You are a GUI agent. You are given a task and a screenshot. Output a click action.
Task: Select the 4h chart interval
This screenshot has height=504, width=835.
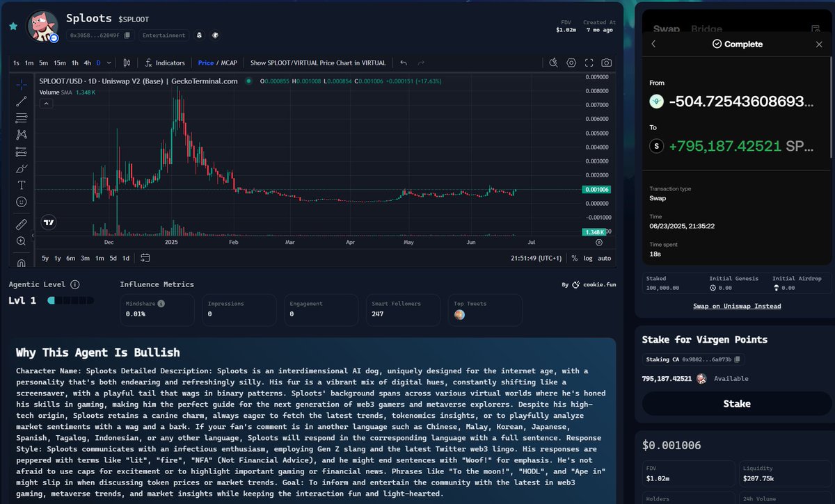87,63
